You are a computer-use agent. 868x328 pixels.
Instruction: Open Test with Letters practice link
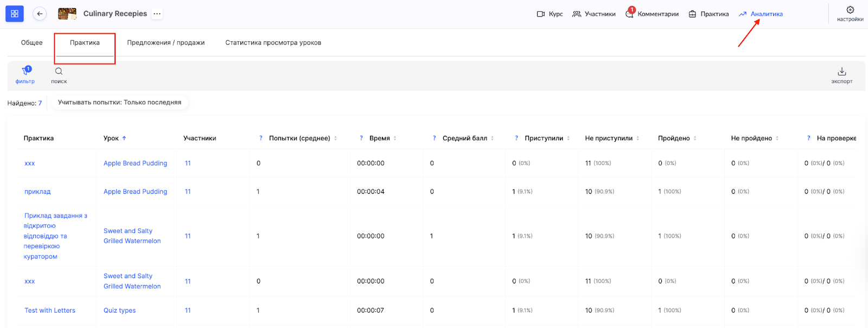tap(50, 310)
